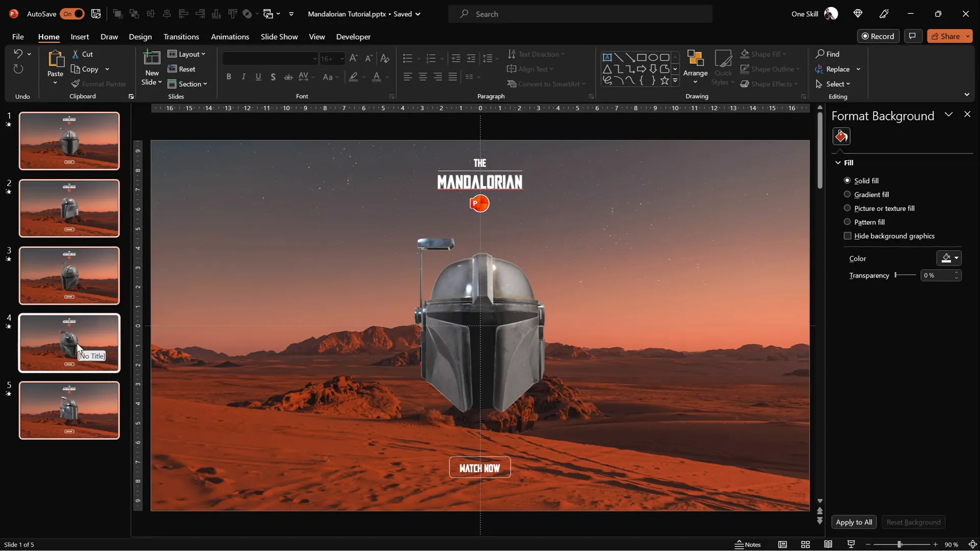Adjust the Transparency slider
The height and width of the screenshot is (551, 980).
(905, 275)
